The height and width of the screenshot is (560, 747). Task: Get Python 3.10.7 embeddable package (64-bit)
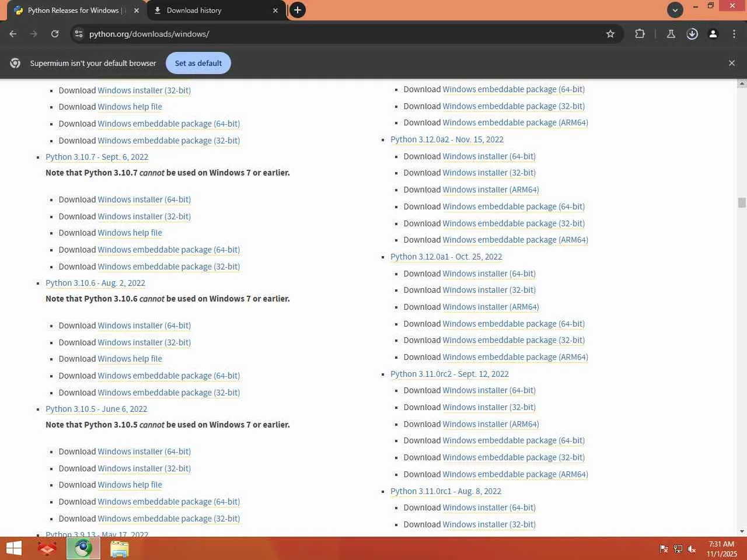169,250
